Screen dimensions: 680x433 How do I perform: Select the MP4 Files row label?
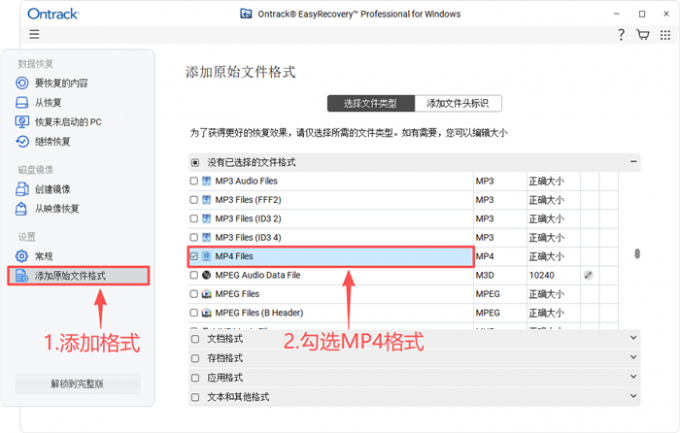pyautogui.click(x=234, y=256)
